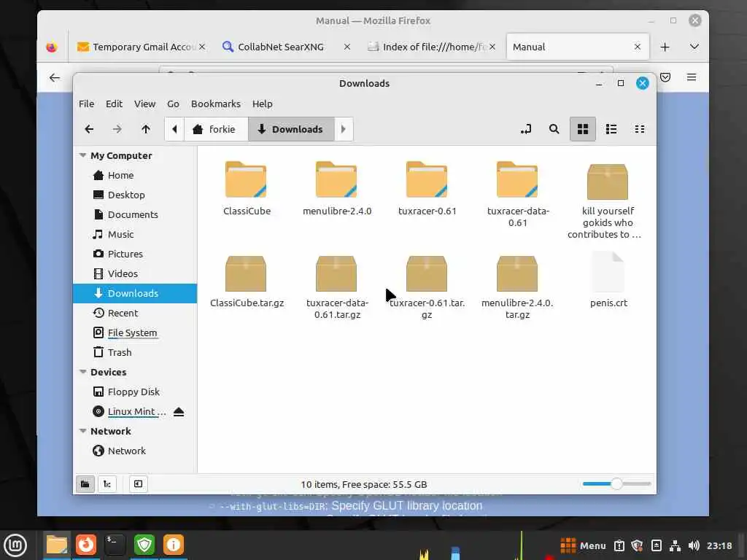The image size is (747, 560).
Task: Select the menulibre-2.4.0 folder
Action: (x=337, y=189)
